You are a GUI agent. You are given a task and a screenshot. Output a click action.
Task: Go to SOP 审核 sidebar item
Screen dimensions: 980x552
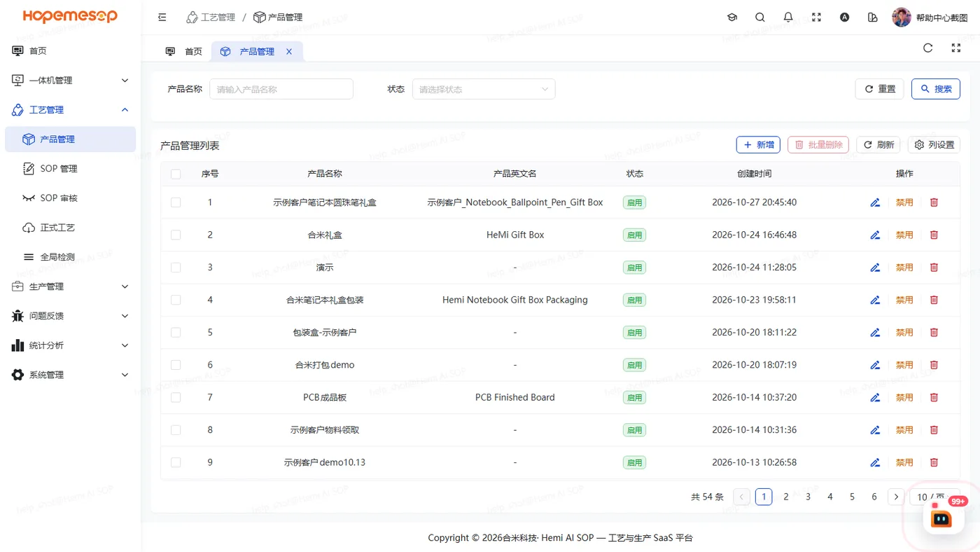coord(70,198)
